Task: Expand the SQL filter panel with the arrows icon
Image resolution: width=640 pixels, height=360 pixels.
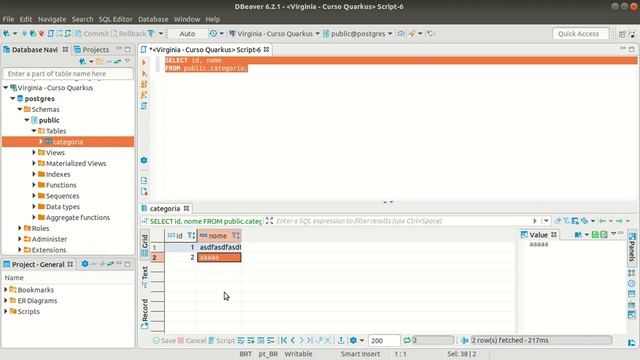Action: pos(269,221)
